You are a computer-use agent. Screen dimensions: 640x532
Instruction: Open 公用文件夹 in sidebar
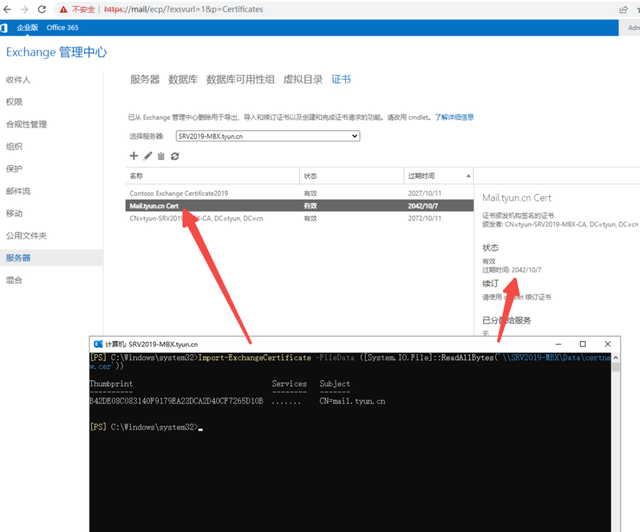click(26, 235)
